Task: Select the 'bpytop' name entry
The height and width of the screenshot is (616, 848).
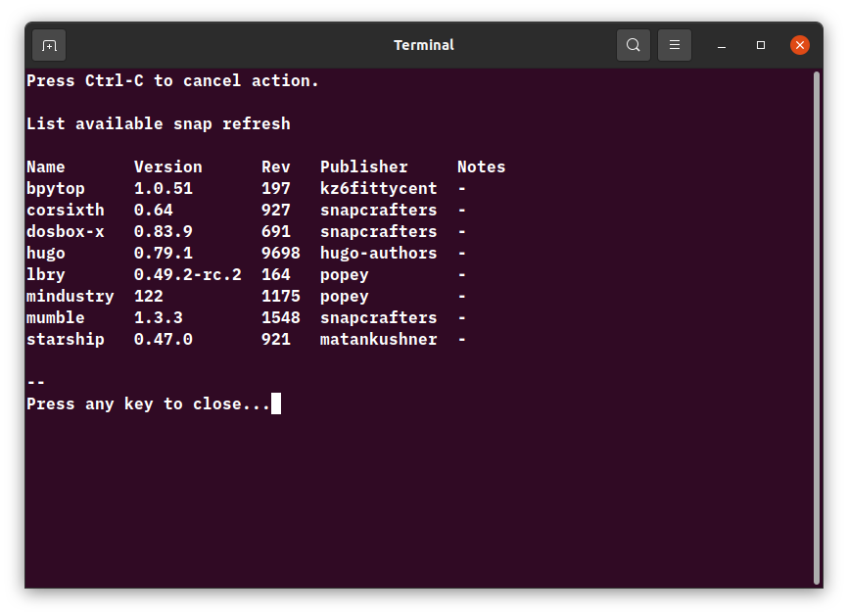Action: [x=56, y=189]
